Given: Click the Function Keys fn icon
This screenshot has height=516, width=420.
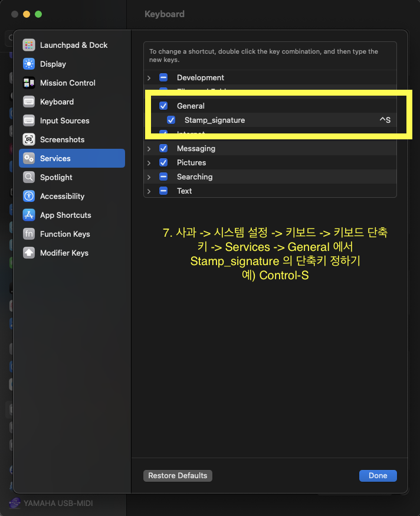Looking at the screenshot, I should pyautogui.click(x=29, y=234).
